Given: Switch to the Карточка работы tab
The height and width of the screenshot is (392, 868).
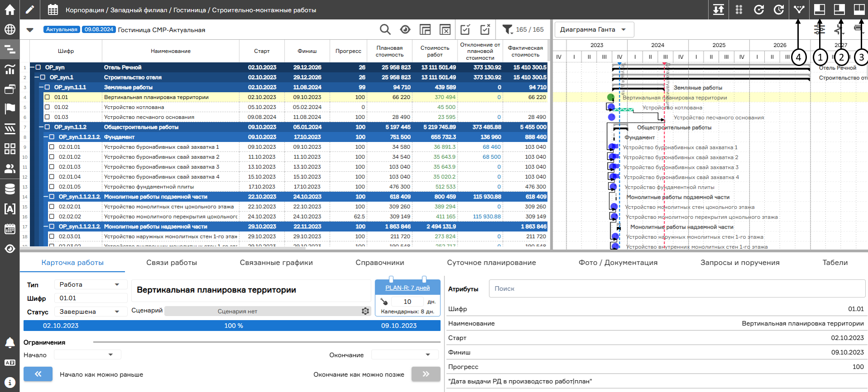Looking at the screenshot, I should tap(72, 263).
